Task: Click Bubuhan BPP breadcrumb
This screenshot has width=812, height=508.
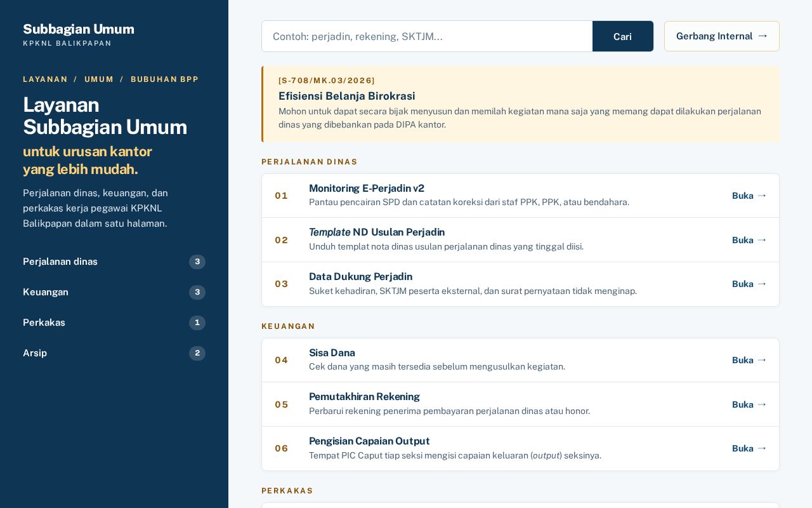Action: 165,79
